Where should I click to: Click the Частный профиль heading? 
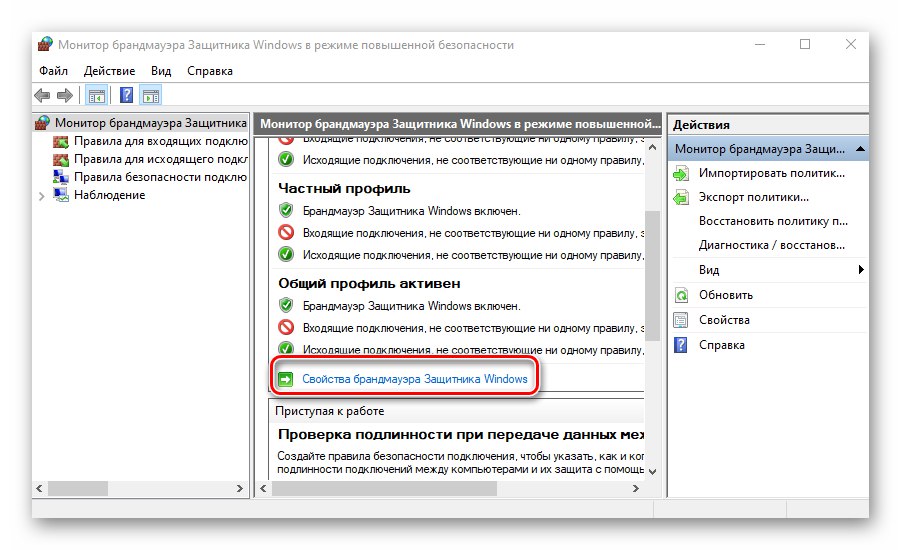coord(344,189)
